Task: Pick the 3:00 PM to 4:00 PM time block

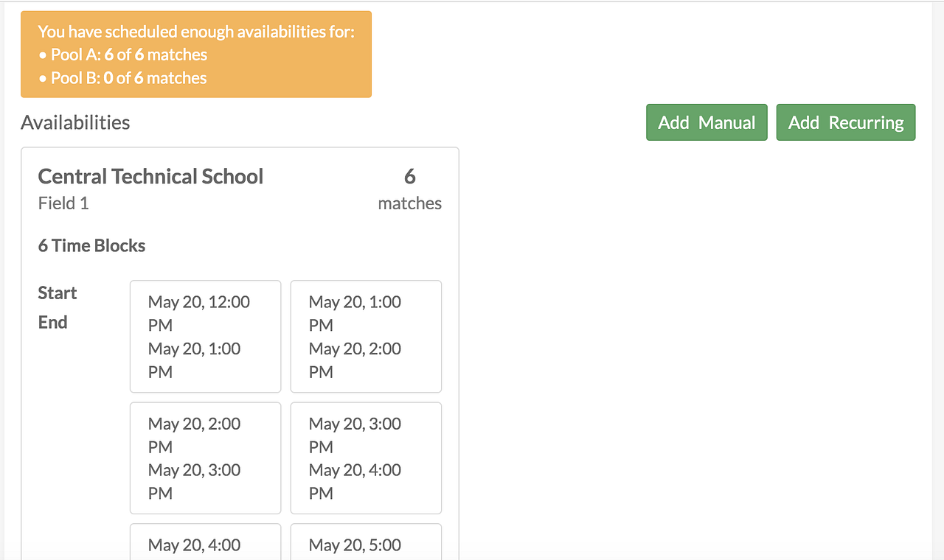Action: point(366,458)
